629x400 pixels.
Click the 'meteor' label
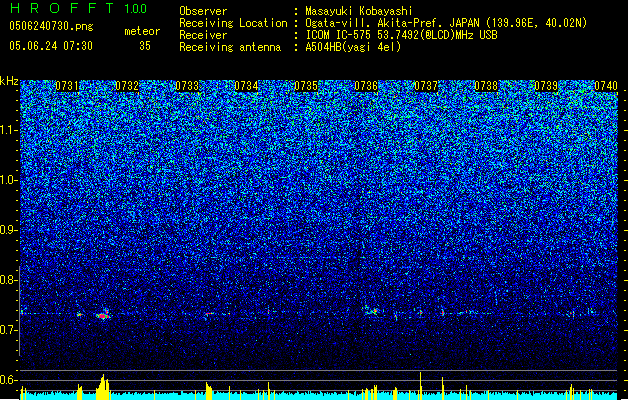(x=142, y=31)
